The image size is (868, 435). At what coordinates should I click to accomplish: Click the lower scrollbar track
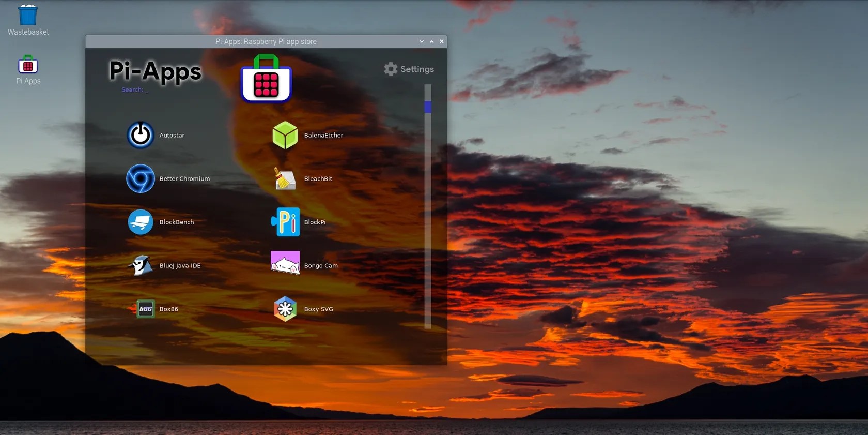[428, 220]
